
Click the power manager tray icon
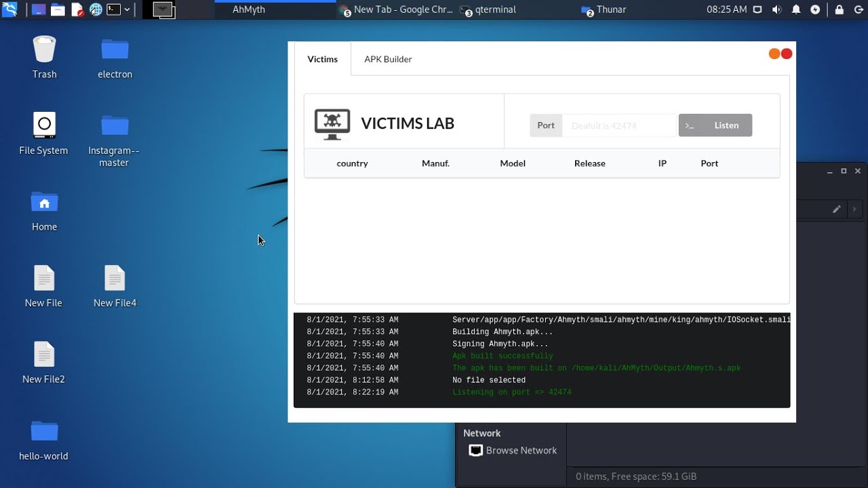(815, 9)
